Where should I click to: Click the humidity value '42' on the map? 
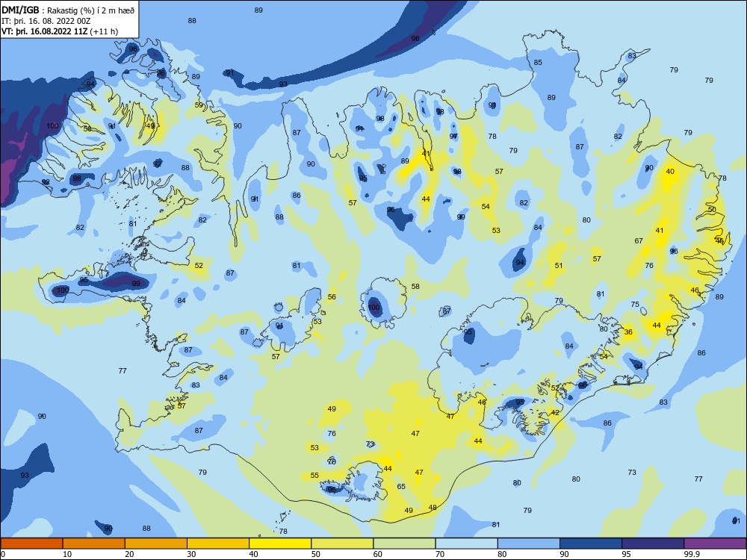coord(555,412)
